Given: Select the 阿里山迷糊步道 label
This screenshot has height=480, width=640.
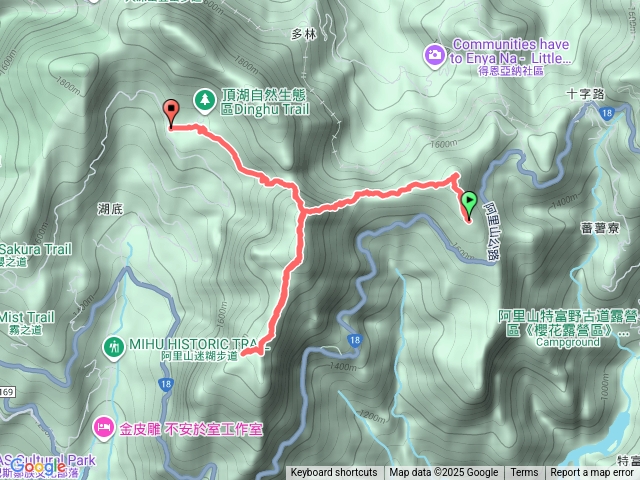Looking at the screenshot, I should [199, 356].
